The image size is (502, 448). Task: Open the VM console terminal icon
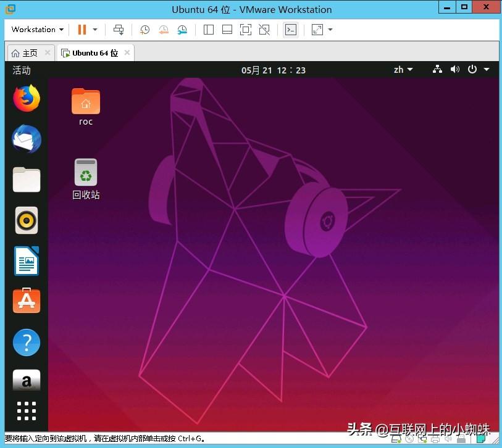(291, 29)
